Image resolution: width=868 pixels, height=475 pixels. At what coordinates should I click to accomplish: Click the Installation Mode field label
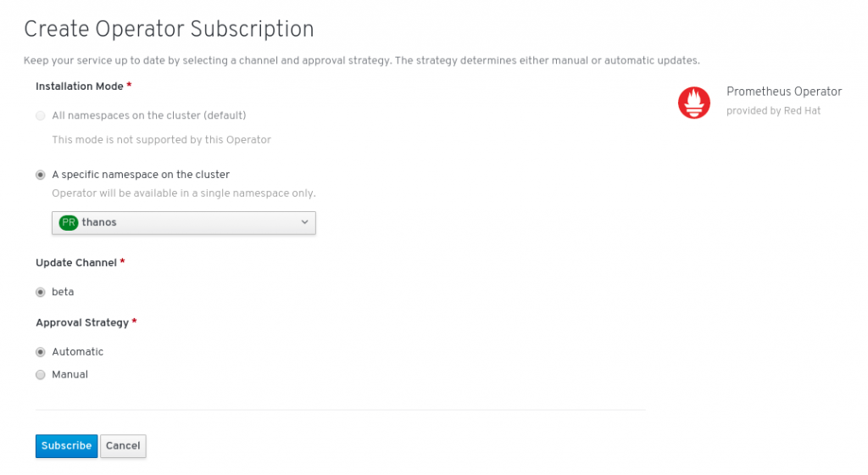click(x=80, y=87)
